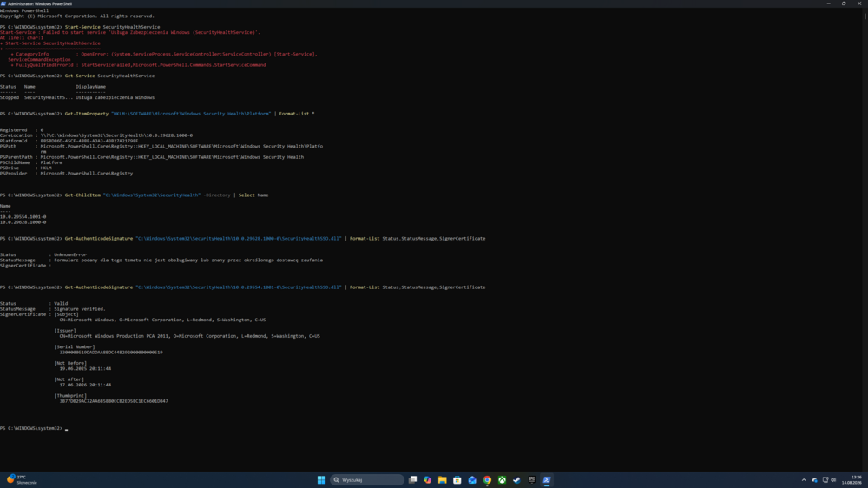Screen dimensions: 868x488
Task: Open Task View from the taskbar
Action: [x=413, y=479]
